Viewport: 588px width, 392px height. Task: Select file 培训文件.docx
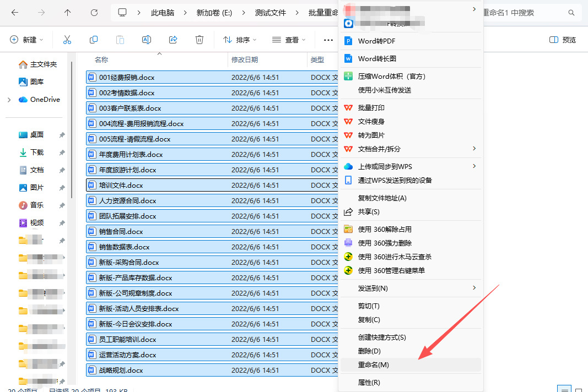(x=212, y=185)
